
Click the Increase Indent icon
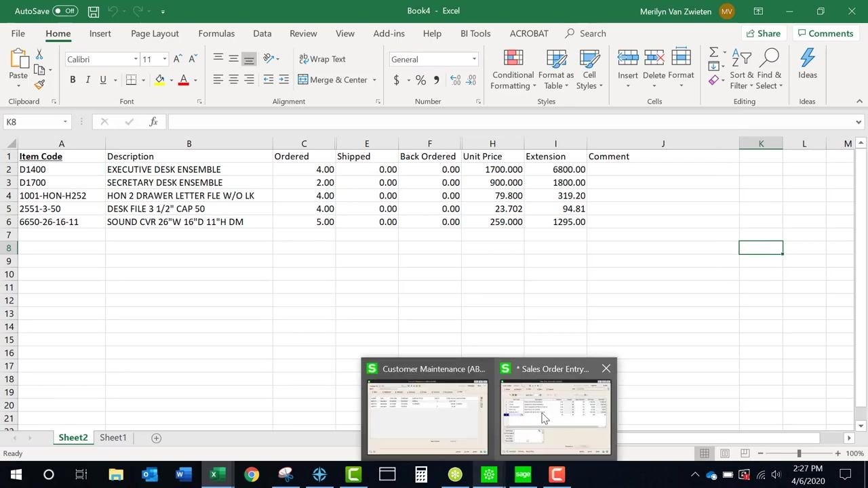(x=283, y=79)
